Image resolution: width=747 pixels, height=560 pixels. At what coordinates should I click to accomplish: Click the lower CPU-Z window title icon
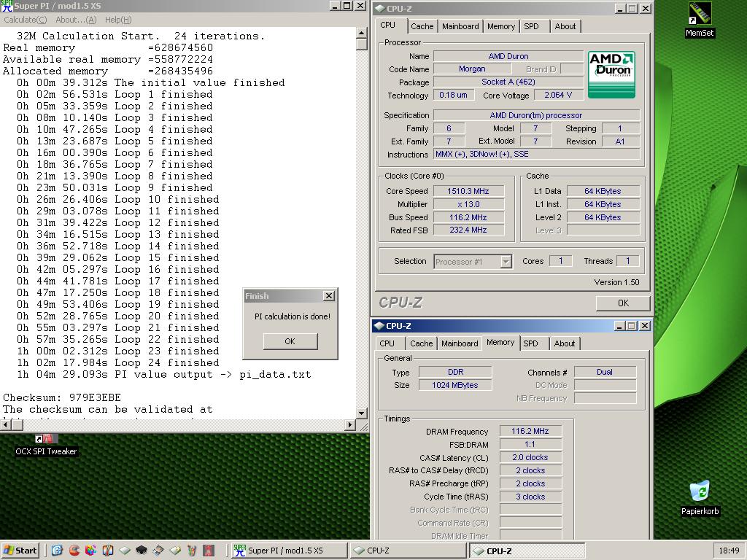(x=379, y=326)
